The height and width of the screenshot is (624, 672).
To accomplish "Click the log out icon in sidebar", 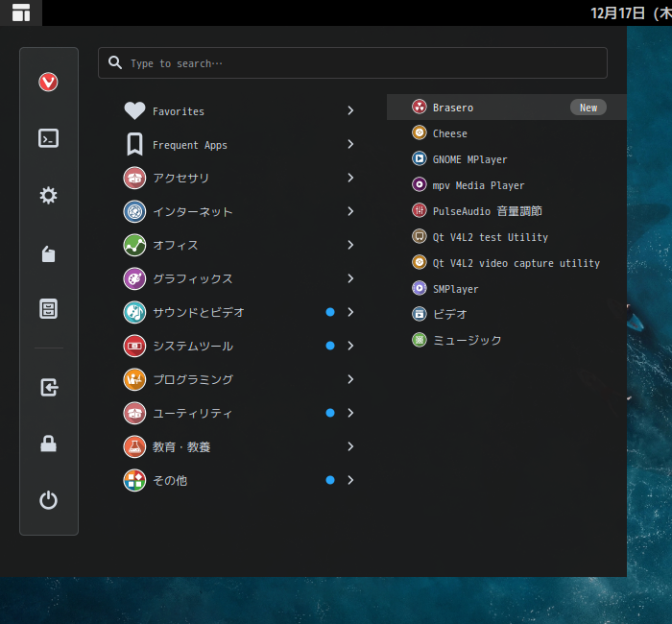I will pyautogui.click(x=49, y=388).
